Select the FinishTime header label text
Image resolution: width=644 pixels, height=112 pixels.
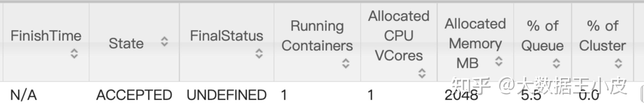(x=46, y=36)
